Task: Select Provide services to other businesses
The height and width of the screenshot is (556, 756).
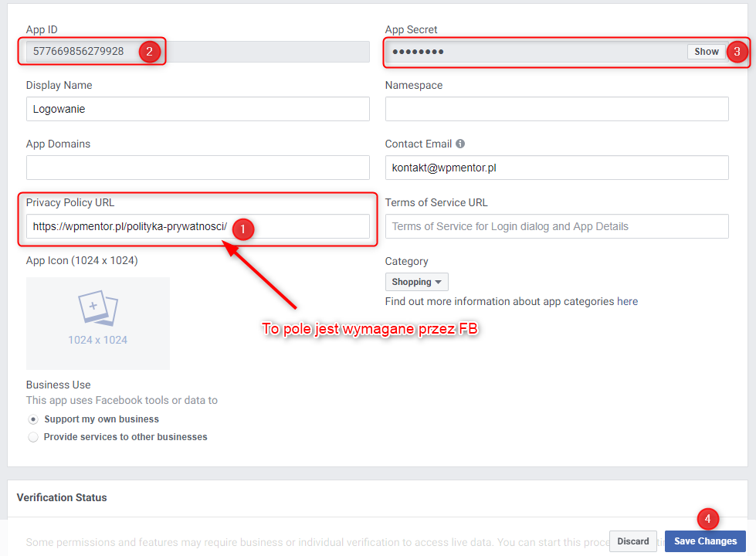Action: pyautogui.click(x=33, y=437)
